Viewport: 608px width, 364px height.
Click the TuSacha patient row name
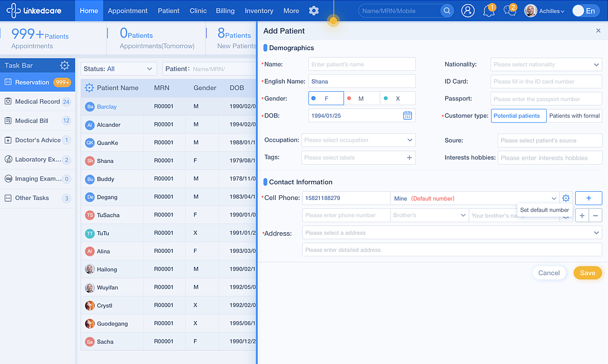tap(108, 215)
